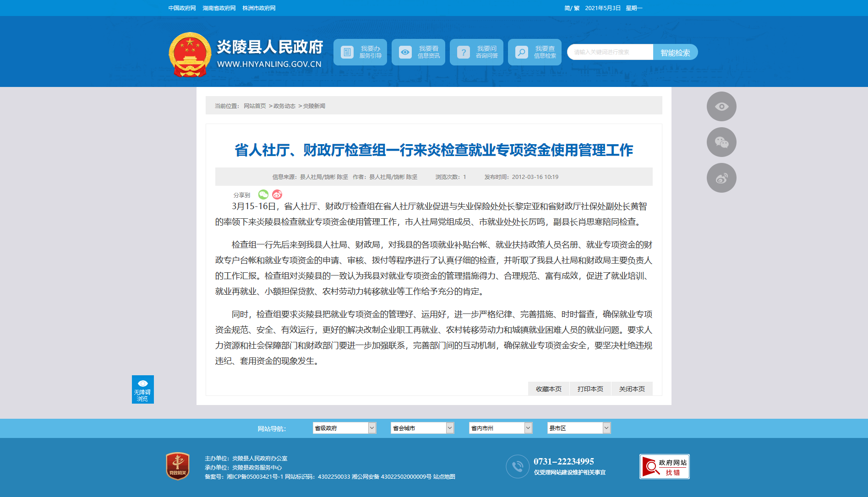Viewport: 868px width, 497px height.
Task: Share article via red Weibo icon
Action: click(277, 194)
